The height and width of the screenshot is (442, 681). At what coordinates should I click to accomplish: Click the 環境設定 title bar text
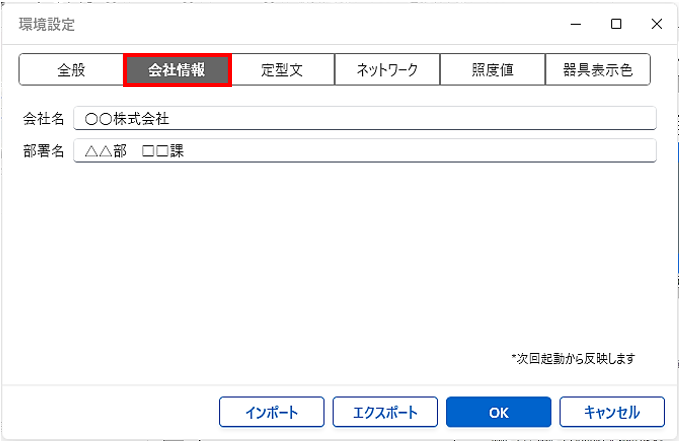pos(47,24)
